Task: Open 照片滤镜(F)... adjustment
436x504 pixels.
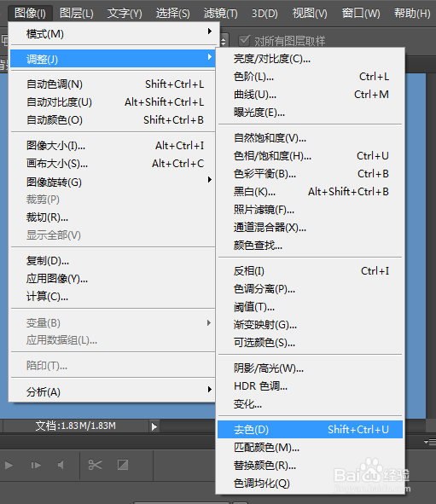Action: click(310, 210)
